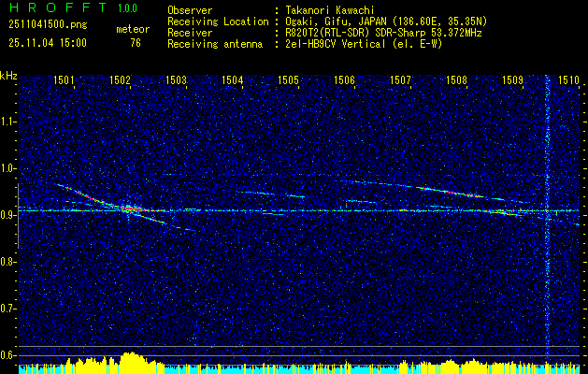Select the HROFFT title text
Screen dimensions: 588x374
coord(58,7)
